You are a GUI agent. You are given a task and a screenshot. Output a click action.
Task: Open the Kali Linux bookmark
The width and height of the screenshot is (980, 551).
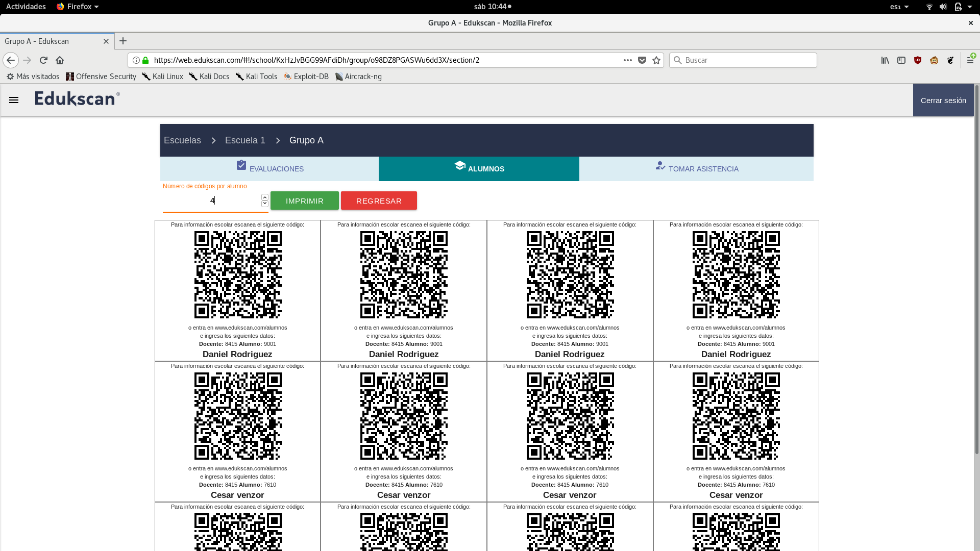tap(163, 77)
